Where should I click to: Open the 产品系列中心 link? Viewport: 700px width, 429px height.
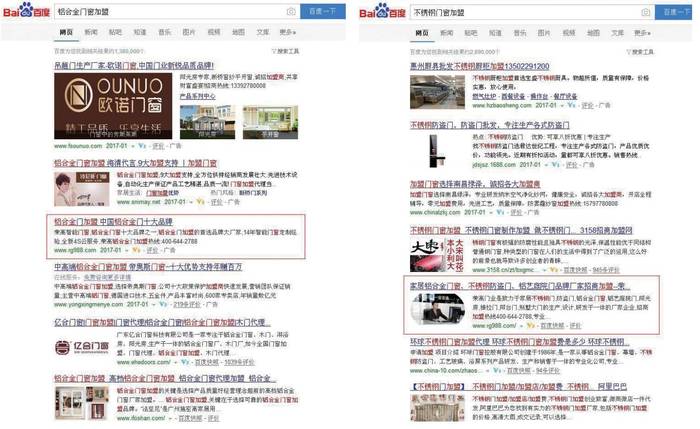pos(197,96)
